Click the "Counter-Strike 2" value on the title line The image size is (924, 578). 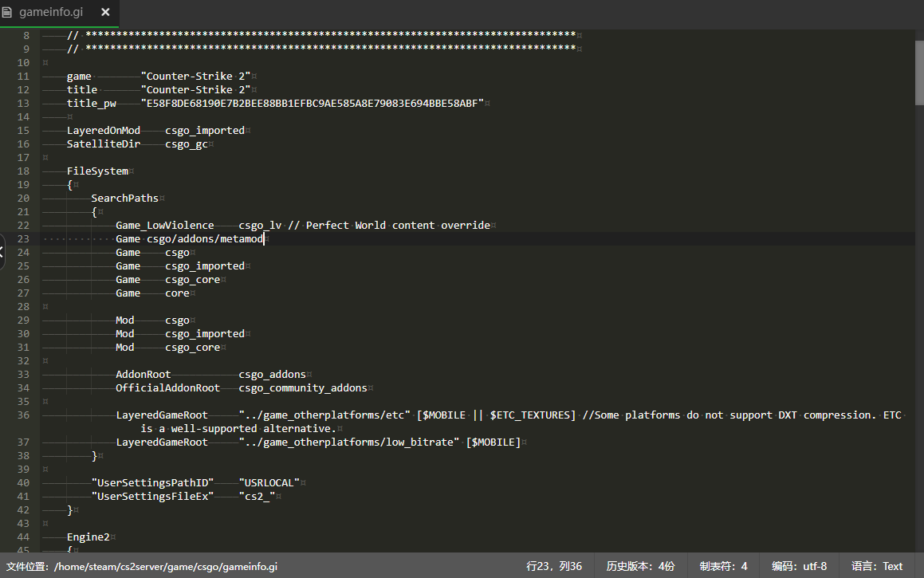click(x=195, y=89)
